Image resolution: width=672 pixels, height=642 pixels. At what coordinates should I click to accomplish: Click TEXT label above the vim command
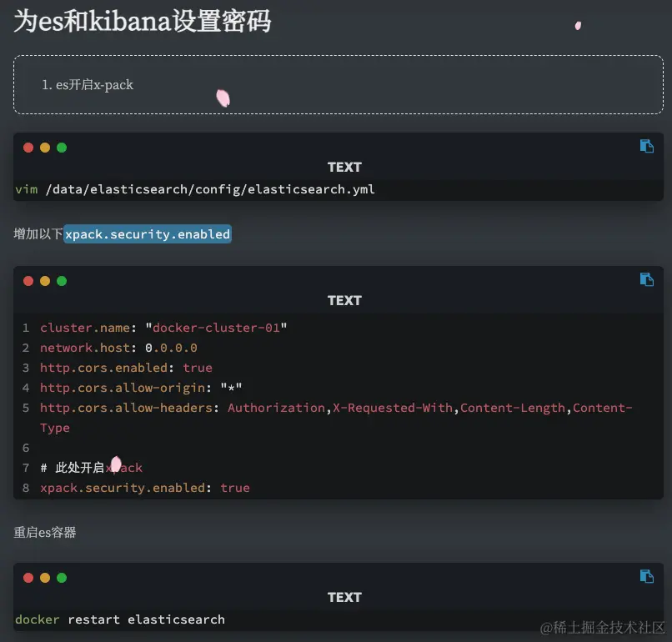pos(344,167)
